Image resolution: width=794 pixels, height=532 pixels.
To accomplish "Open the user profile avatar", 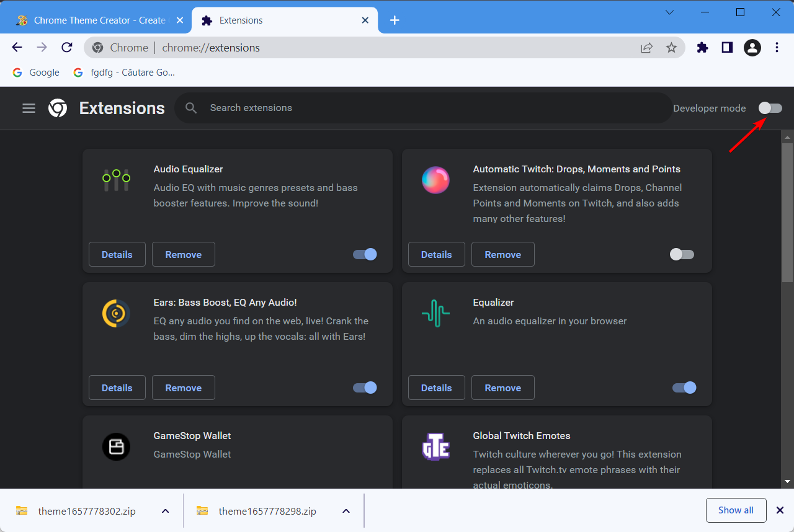I will pos(752,48).
